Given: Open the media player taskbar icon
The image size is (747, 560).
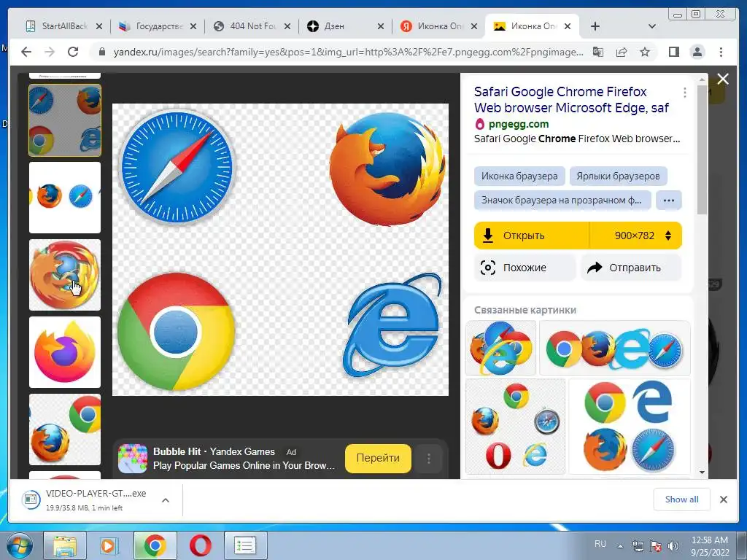Looking at the screenshot, I should click(x=109, y=545).
